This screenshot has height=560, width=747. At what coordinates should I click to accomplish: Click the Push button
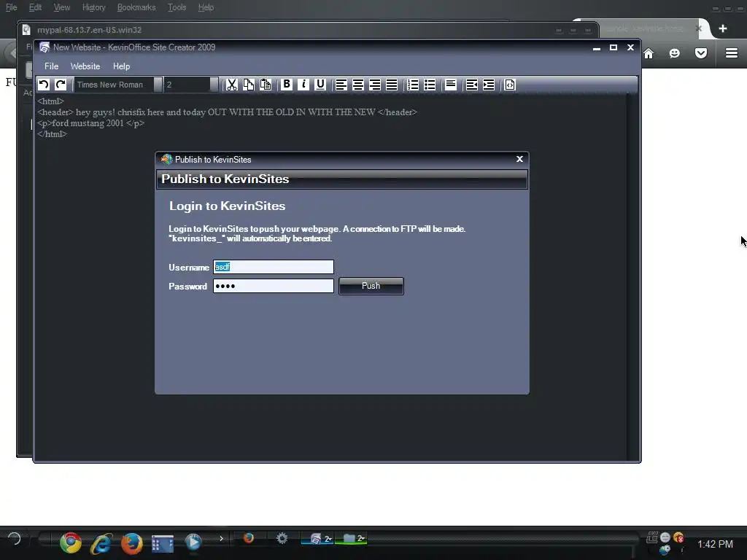371,286
